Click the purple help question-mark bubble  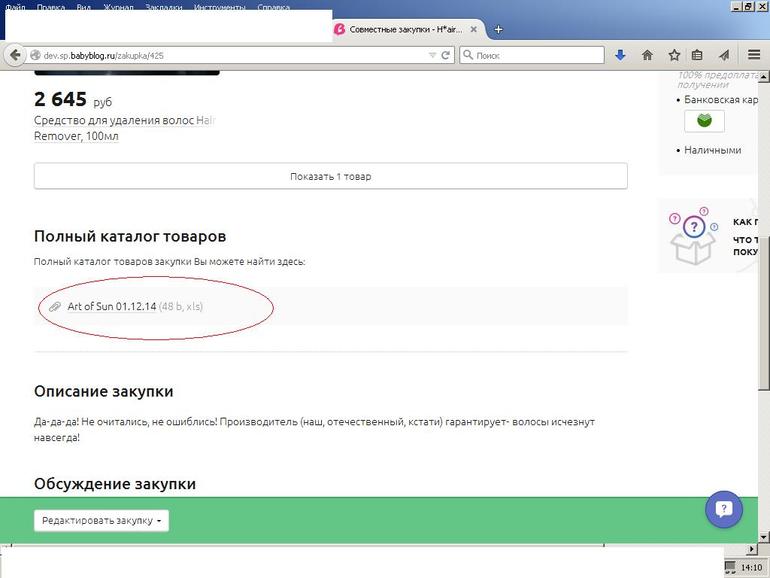tap(724, 509)
